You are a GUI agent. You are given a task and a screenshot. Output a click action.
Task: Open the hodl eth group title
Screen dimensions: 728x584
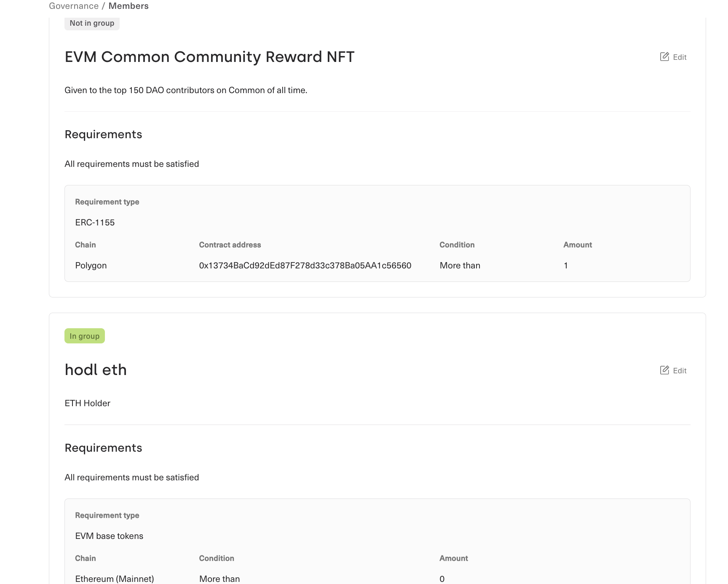point(96,370)
